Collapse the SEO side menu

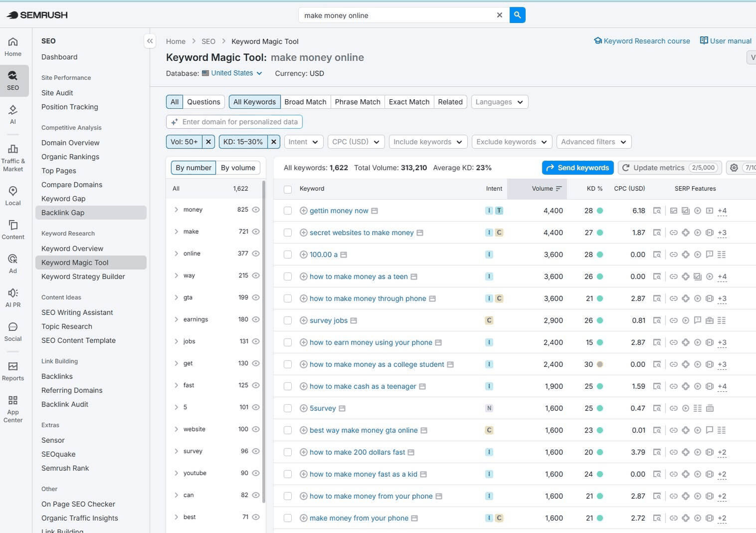(x=150, y=41)
